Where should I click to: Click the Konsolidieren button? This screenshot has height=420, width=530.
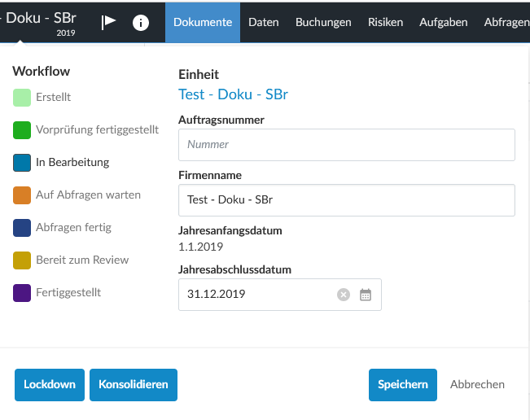tap(134, 385)
